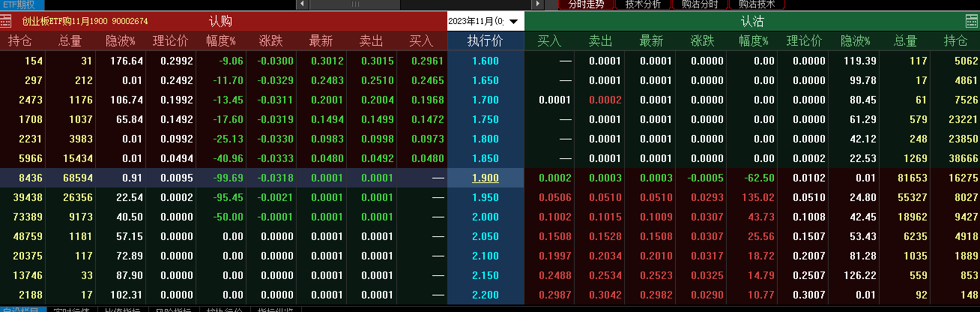Screen dimensions: 980x312
Task: Click call open interest 73389
Action: click(28, 217)
